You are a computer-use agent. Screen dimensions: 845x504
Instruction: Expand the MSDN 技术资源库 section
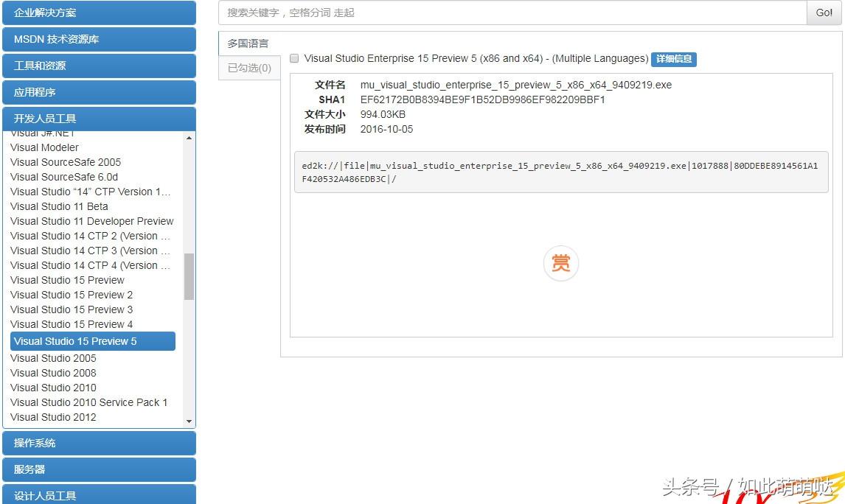tap(99, 39)
